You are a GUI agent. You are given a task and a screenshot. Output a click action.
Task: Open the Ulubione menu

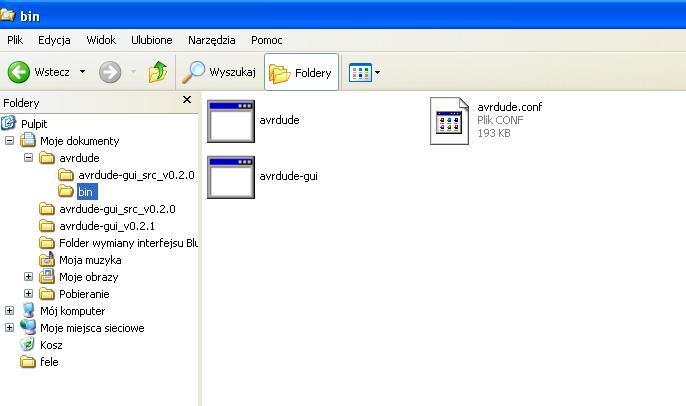(x=152, y=40)
